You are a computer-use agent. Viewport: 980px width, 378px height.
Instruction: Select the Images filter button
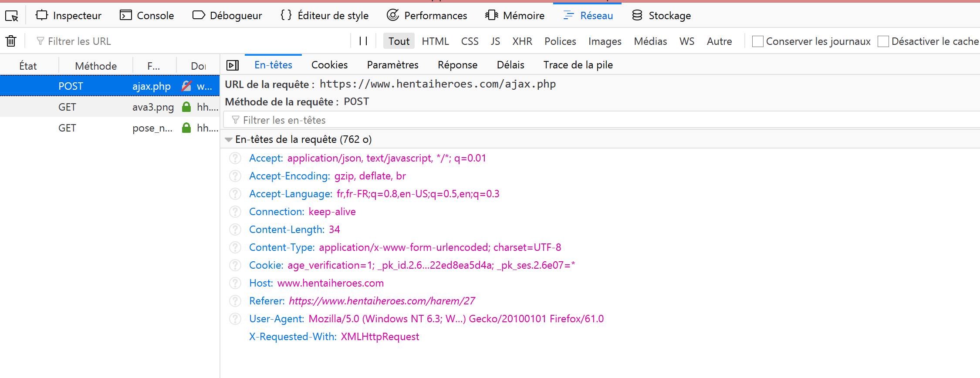605,41
